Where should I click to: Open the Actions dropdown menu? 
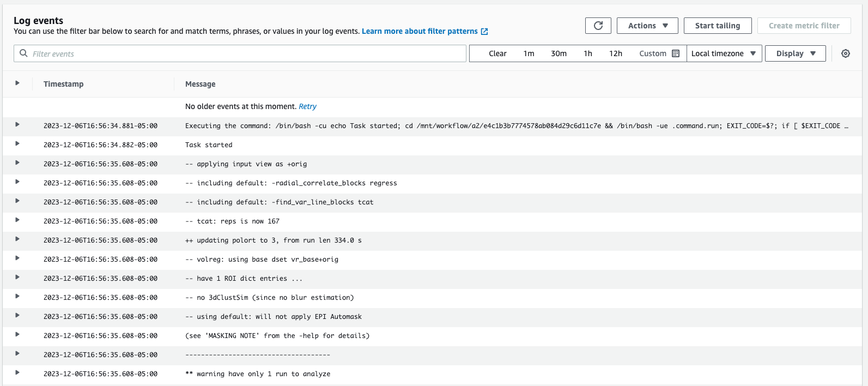[x=647, y=26]
